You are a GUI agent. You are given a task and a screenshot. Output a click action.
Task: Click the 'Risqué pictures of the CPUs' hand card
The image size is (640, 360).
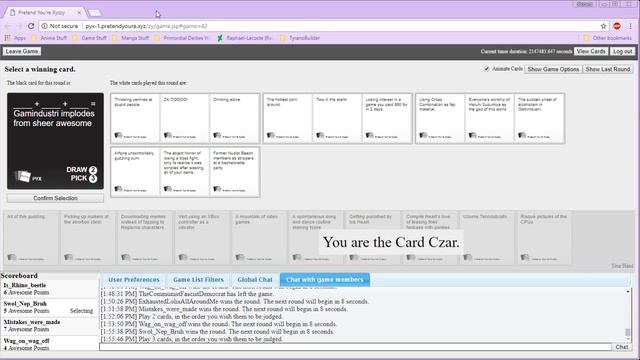(x=544, y=238)
